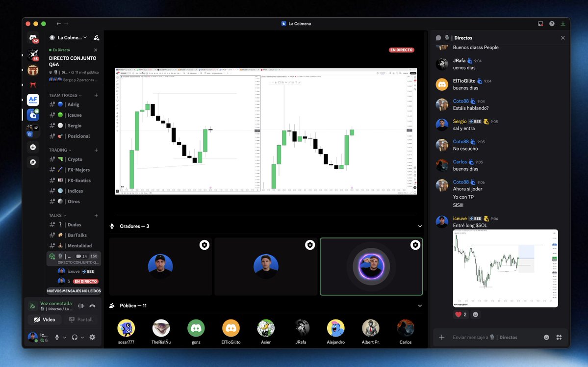Click the shared trading chart stream
This screenshot has height=367, width=588.
pos(266,131)
